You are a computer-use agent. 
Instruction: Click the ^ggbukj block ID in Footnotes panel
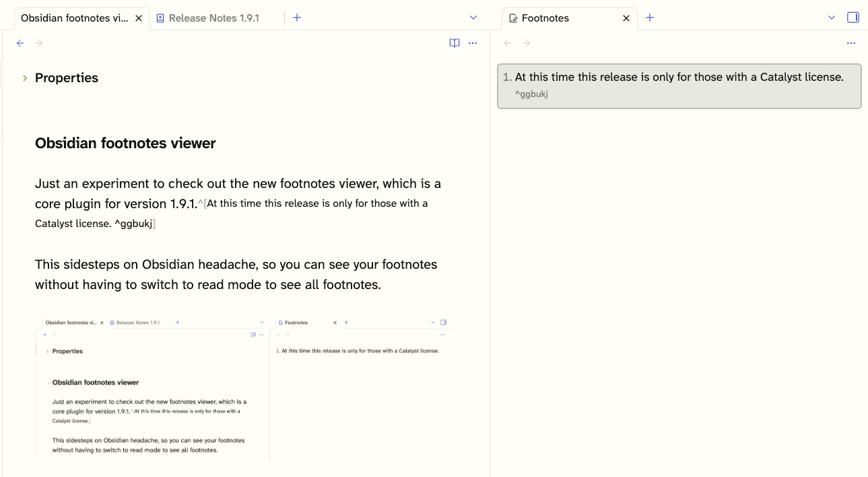[531, 94]
